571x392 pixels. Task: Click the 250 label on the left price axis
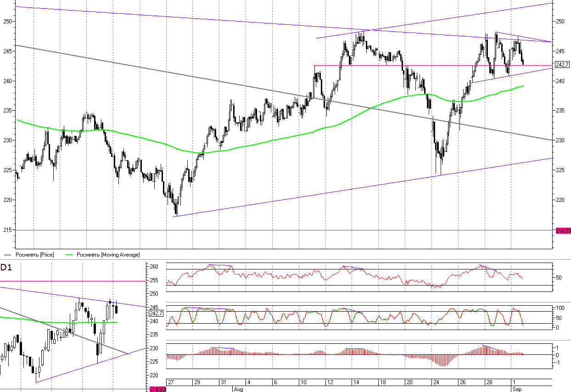pos(6,22)
